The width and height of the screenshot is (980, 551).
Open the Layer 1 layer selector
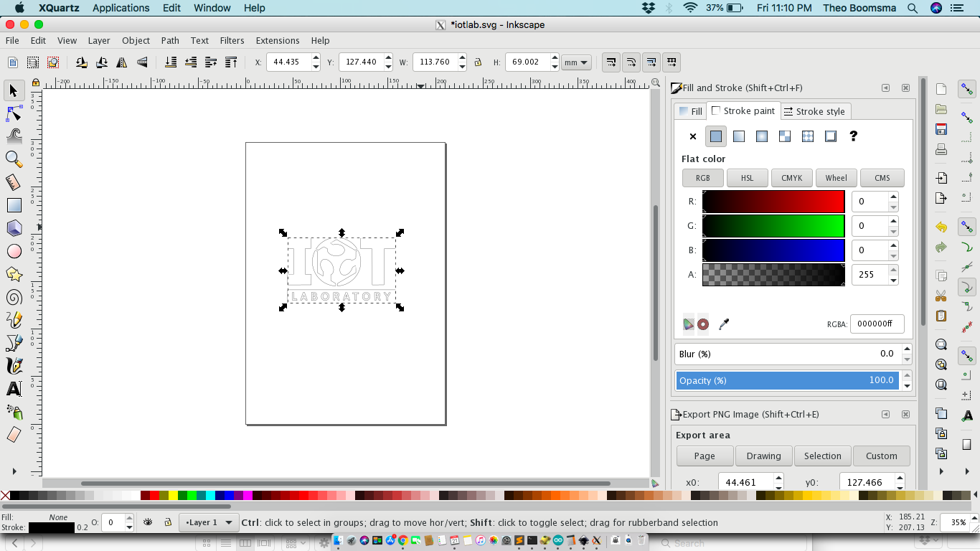(208, 522)
